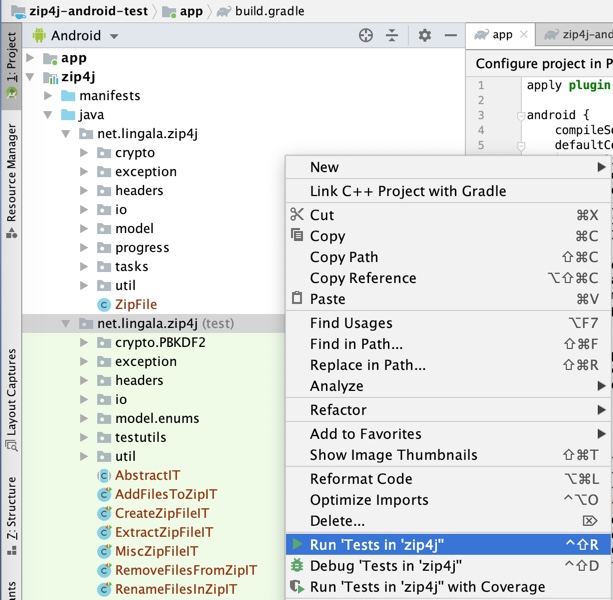Debug 'Tests in 'zip4j''
The image size is (613, 600).
click(448, 566)
